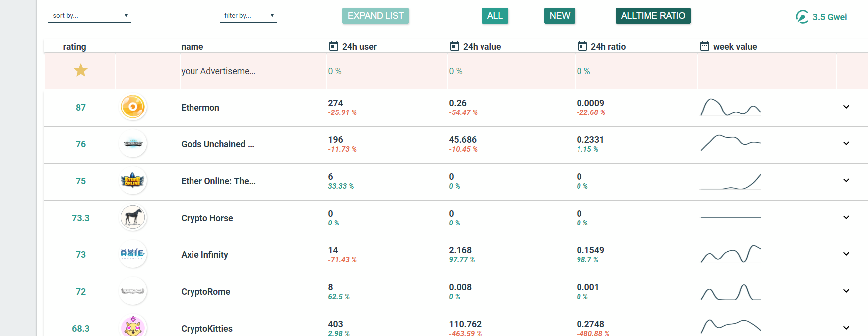The height and width of the screenshot is (336, 868).
Task: Click the 'your Advertiseme...' row name
Action: 218,71
